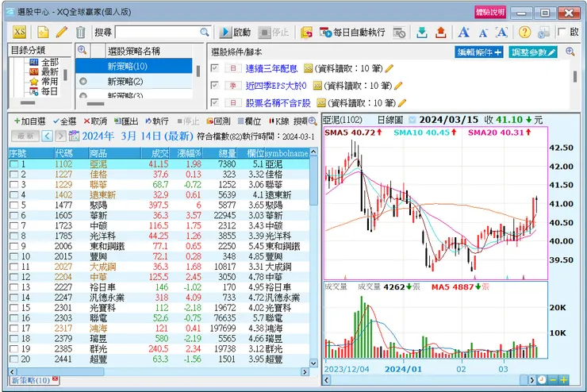Click the bracketed A font reset icon
The height and width of the screenshot is (392, 587).
point(501,33)
